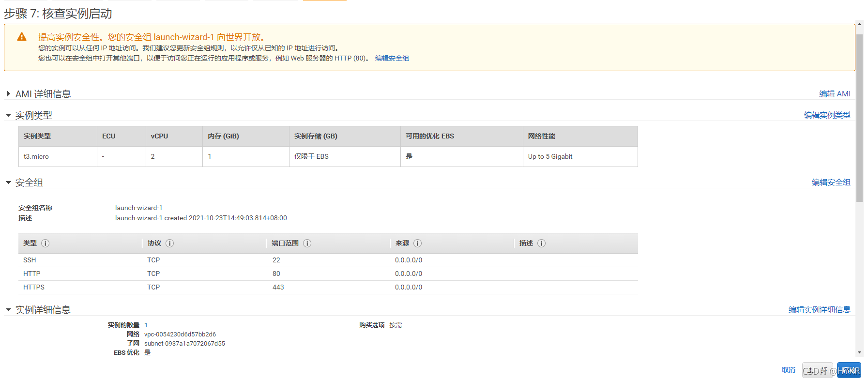Click the info icon next to 端口范围
Viewport: 868px width, 380px height.
pos(307,243)
